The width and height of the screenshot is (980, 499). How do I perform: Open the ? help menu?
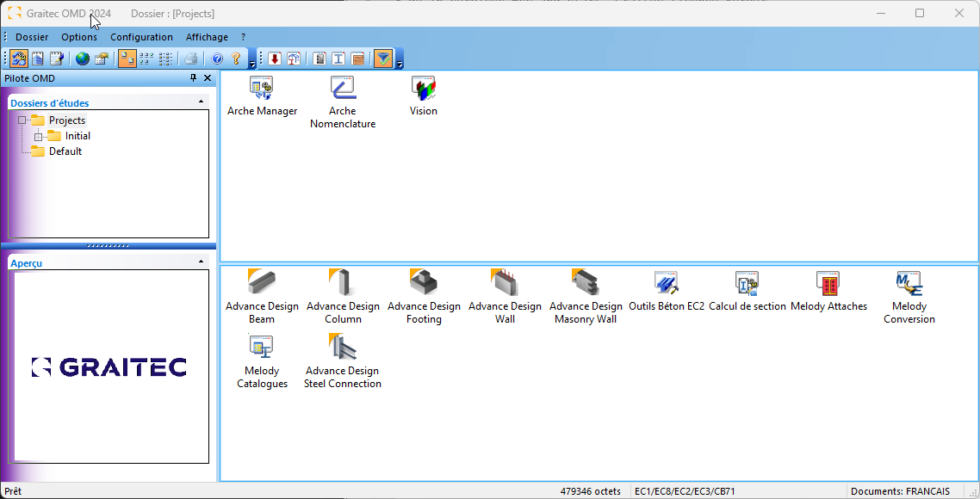243,37
